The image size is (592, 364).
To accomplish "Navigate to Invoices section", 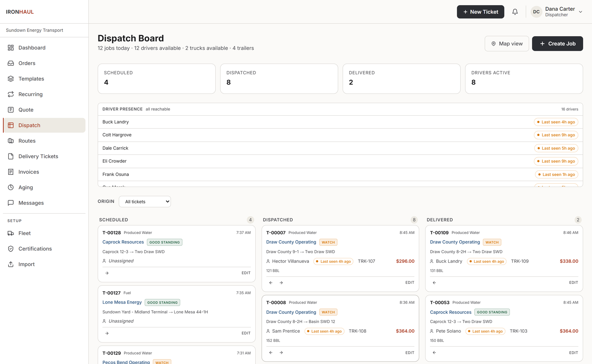I will 44,172.
